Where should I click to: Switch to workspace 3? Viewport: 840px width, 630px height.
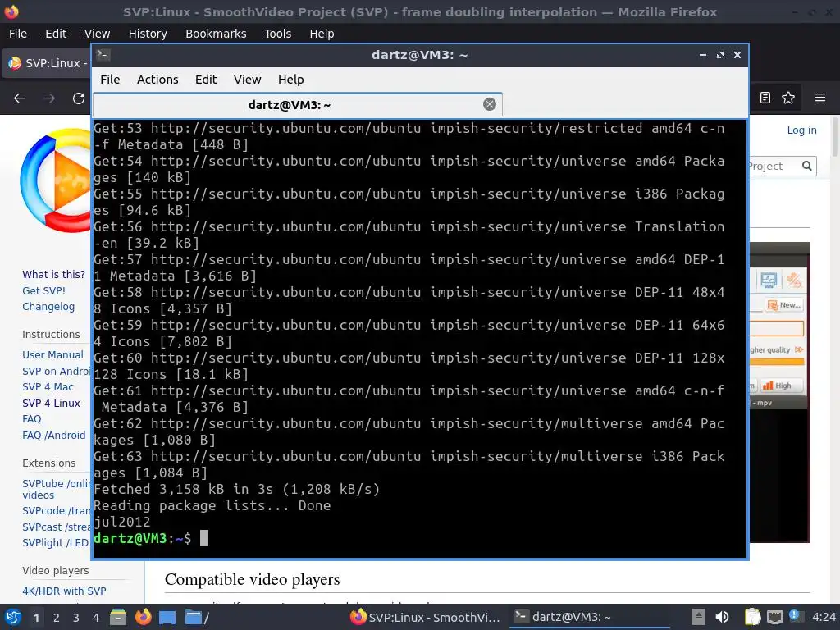[x=75, y=618]
